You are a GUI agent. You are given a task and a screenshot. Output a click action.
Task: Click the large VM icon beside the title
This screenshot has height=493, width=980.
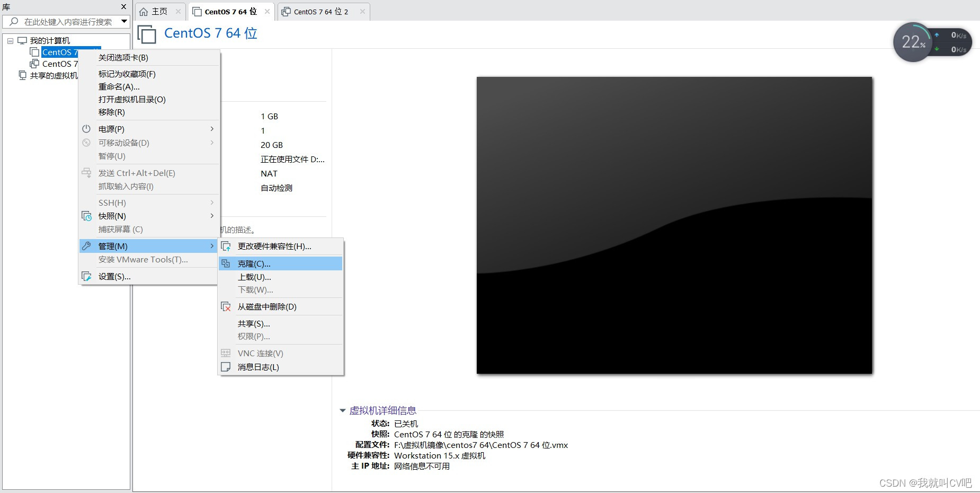pyautogui.click(x=147, y=34)
